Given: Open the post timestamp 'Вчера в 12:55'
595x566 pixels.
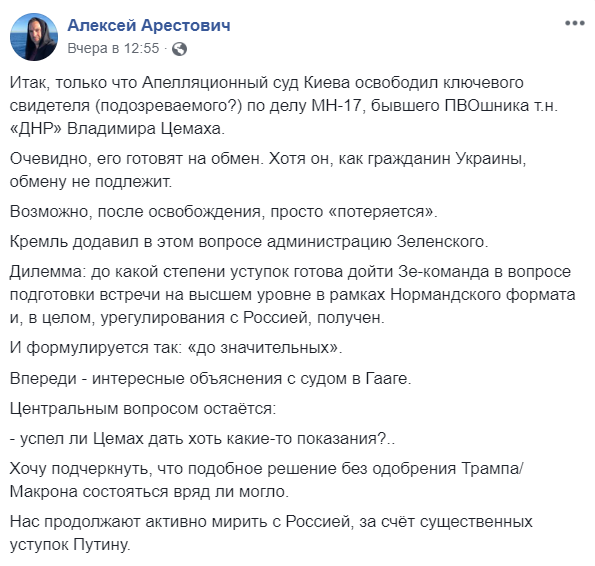Looking at the screenshot, I should point(113,49).
